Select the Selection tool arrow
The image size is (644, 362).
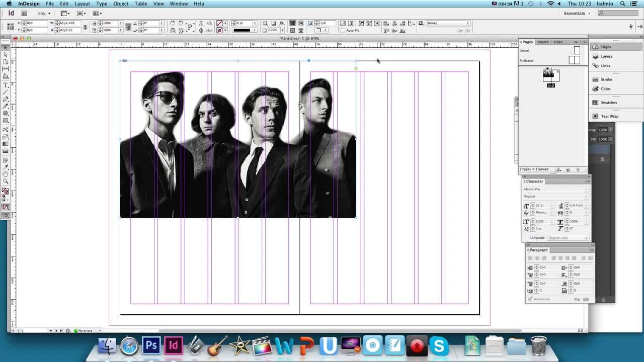6,47
